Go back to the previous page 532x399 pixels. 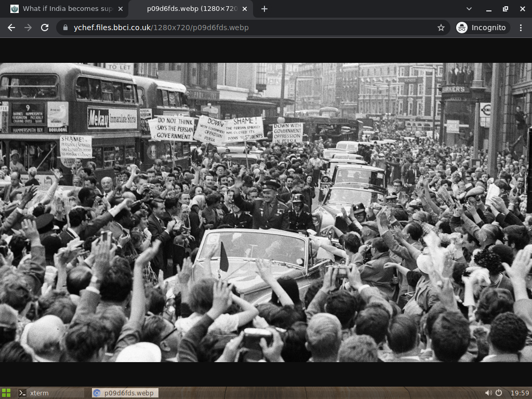click(x=11, y=28)
